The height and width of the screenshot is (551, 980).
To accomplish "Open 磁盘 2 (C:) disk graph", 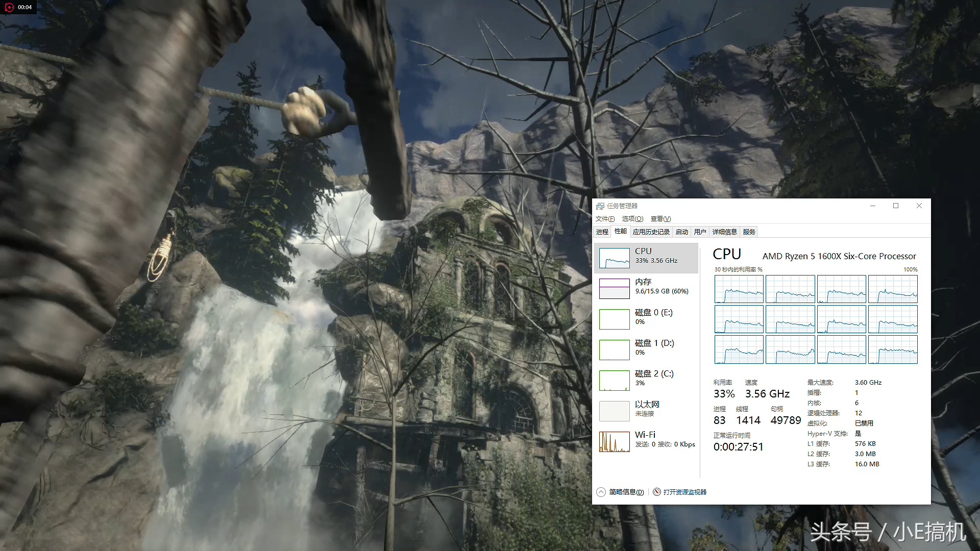I will pyautogui.click(x=614, y=381).
